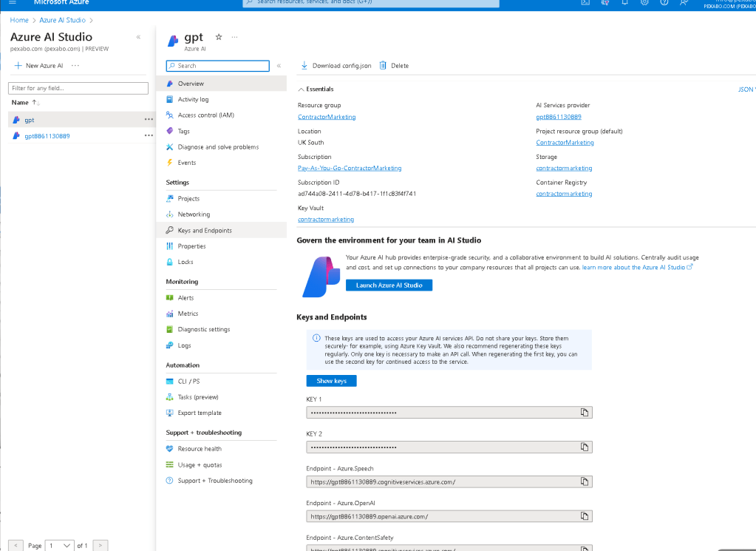The height and width of the screenshot is (551, 756).
Task: Open more options next to the gpt title
Action: pos(234,37)
